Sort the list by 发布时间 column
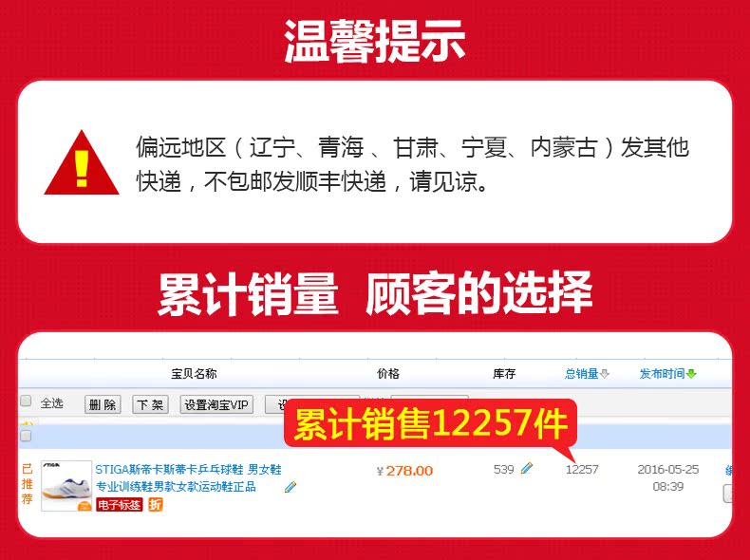Screen dimensions: 750x560 [x=662, y=374]
